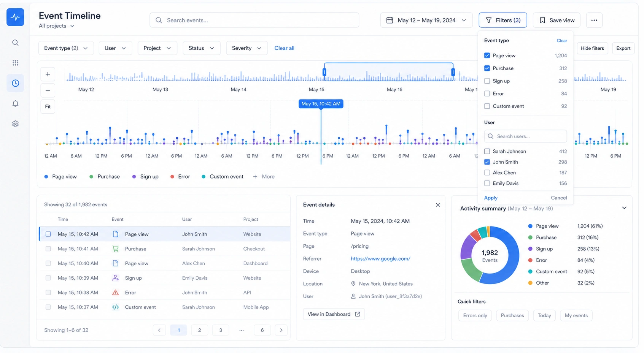Open the Event type (2) filter dropdown
644x353 pixels.
(x=66, y=48)
